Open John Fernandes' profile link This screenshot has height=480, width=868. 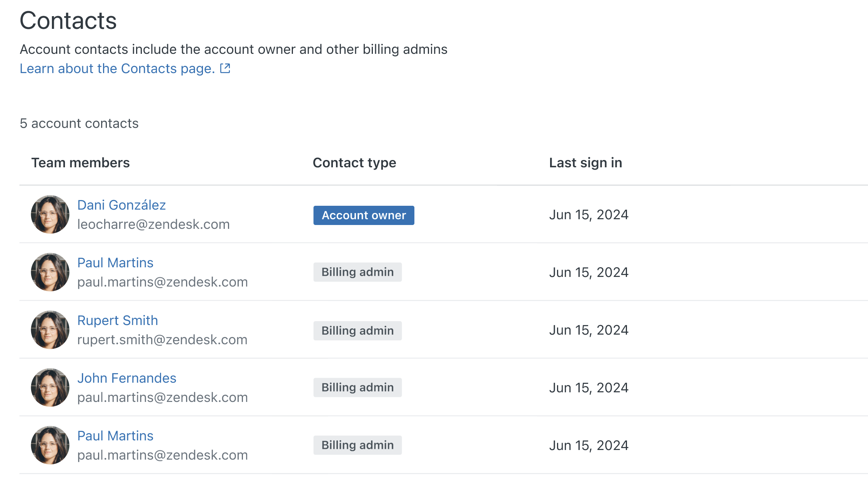(x=126, y=378)
